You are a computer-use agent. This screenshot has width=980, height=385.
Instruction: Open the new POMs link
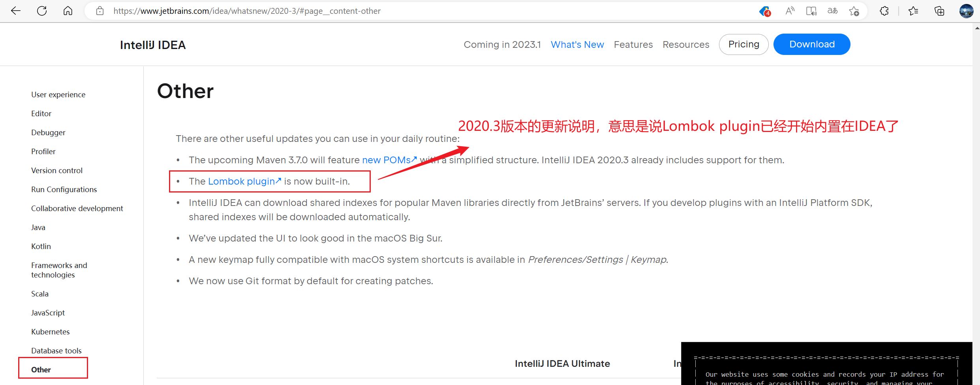click(389, 160)
